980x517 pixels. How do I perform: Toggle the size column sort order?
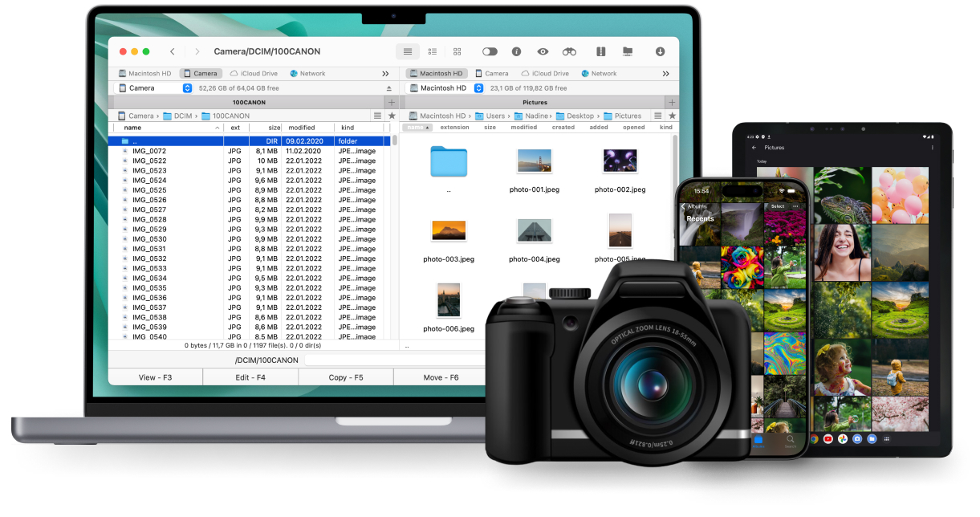273,127
